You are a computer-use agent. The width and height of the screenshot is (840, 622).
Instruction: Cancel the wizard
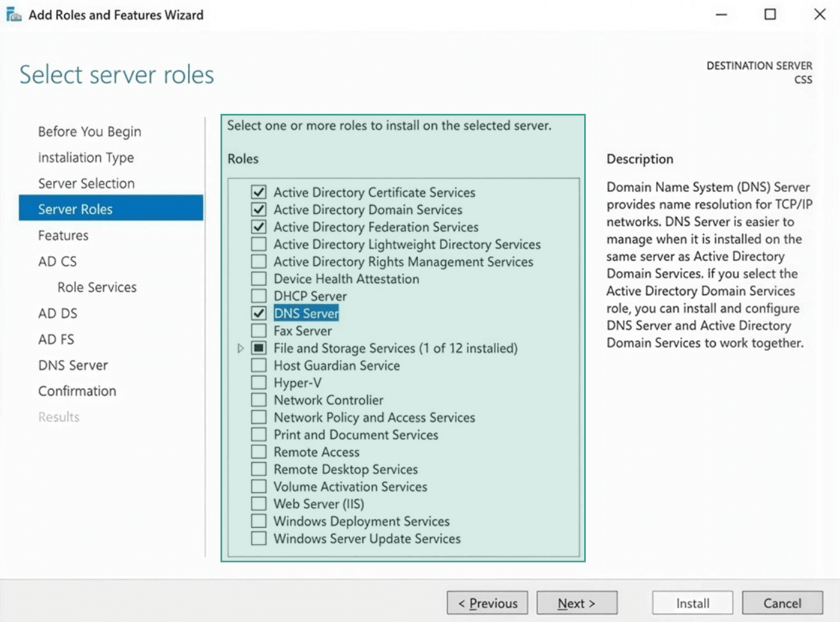(782, 603)
